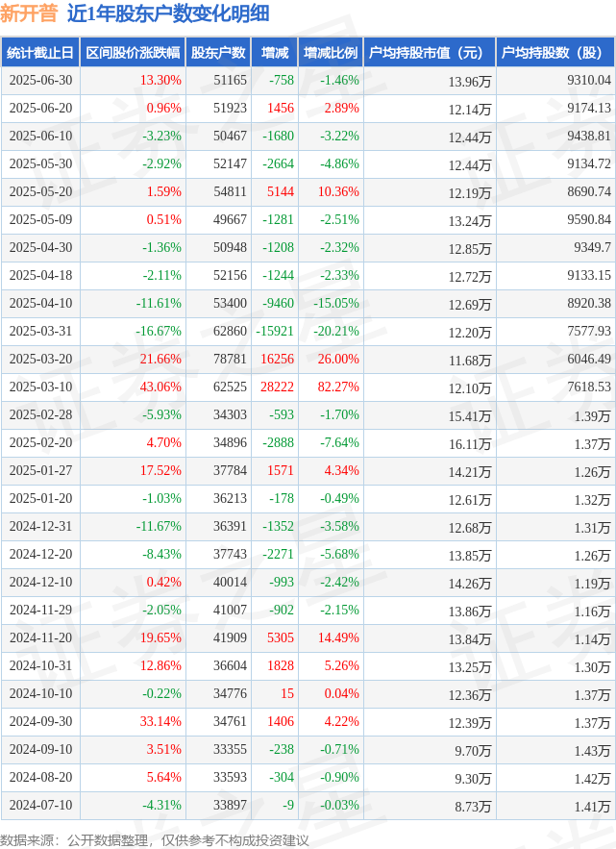The image size is (616, 849).
Task: Click the 统计截止日 column header
Action: click(40, 53)
